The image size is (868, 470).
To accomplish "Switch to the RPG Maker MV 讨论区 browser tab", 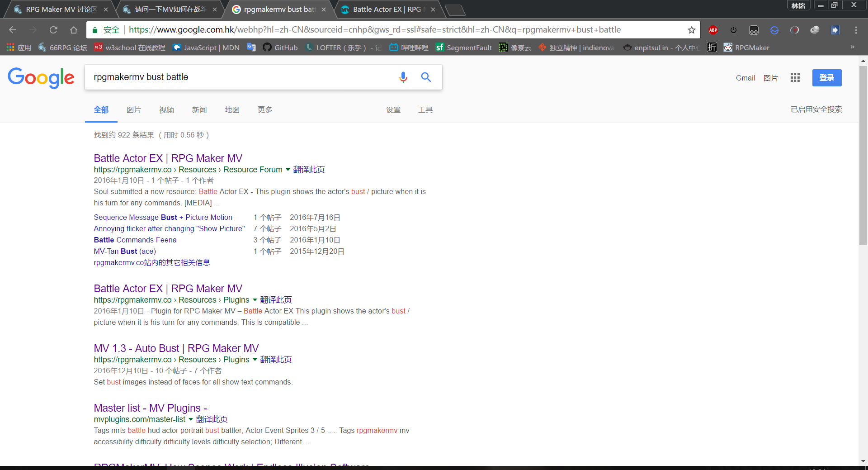I will point(61,9).
